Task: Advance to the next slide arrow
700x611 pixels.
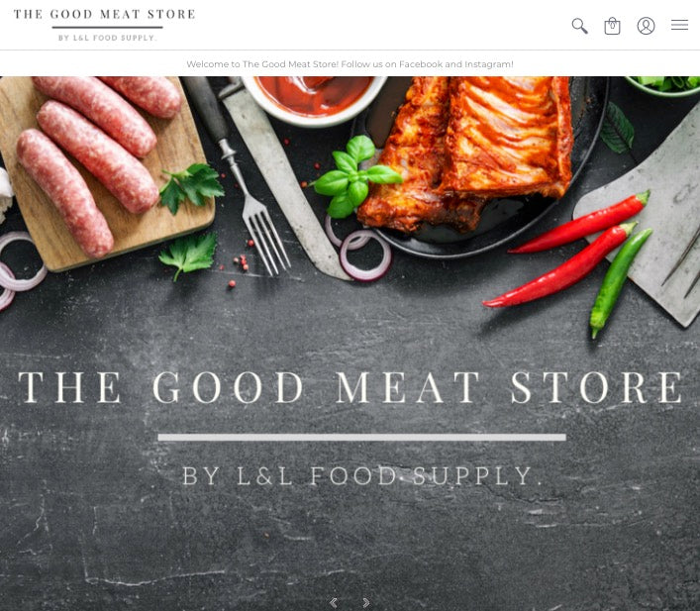Action: (366, 603)
